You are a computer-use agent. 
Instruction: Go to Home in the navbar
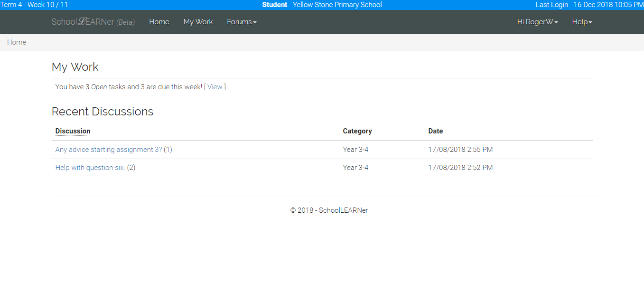pos(159,22)
